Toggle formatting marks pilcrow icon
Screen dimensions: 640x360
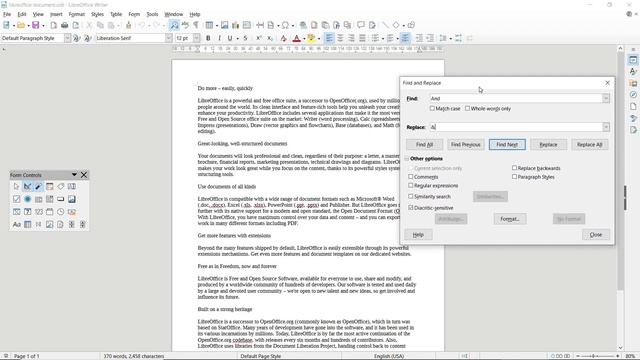coord(196,25)
